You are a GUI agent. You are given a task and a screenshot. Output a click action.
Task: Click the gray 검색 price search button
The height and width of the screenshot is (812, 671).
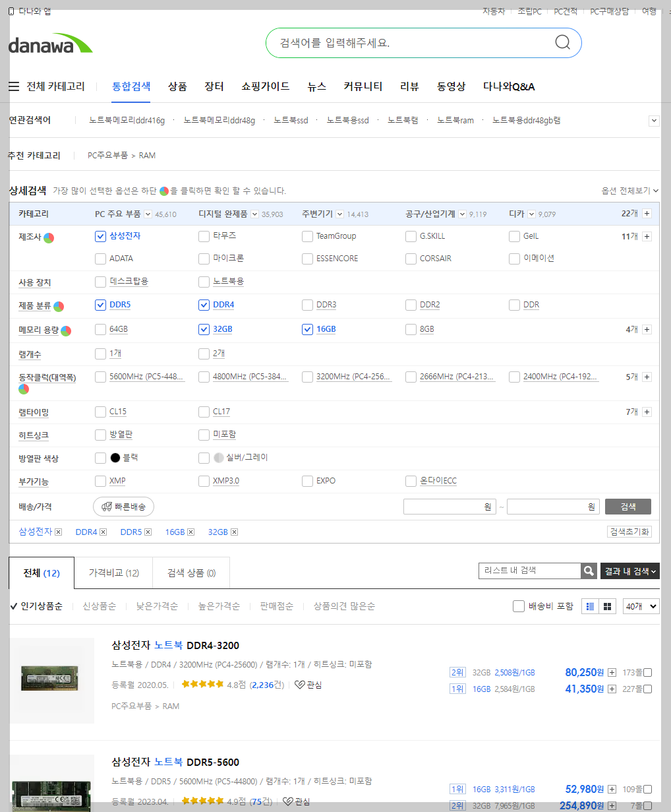tap(628, 507)
